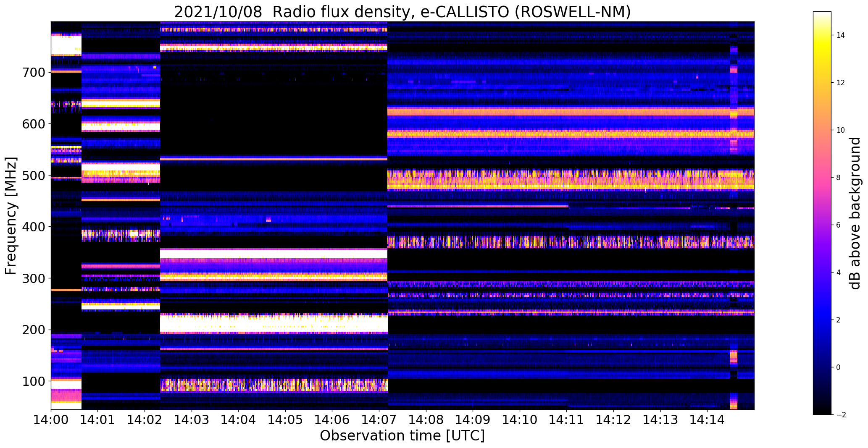868x448 pixels.
Task: Select the 'Frequency [MHz]' axis label
Action: pos(11,216)
